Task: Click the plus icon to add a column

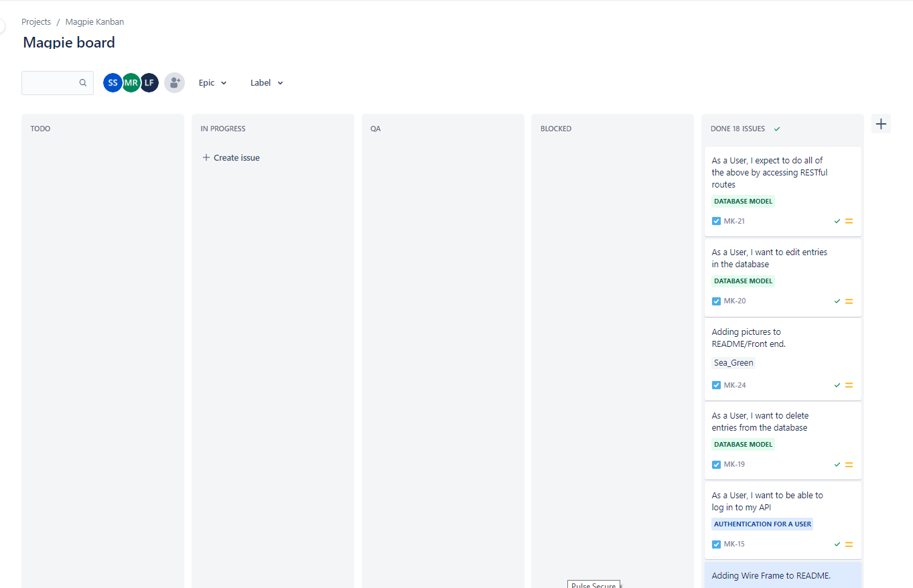Action: 881,124
